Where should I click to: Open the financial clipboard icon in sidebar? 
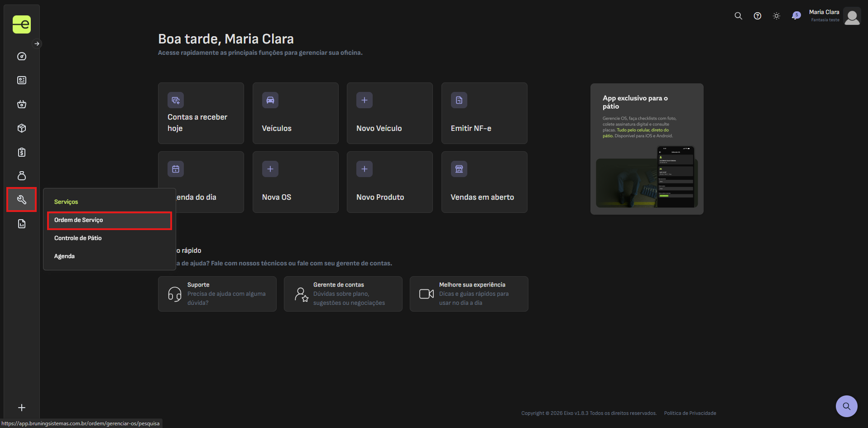click(x=22, y=152)
